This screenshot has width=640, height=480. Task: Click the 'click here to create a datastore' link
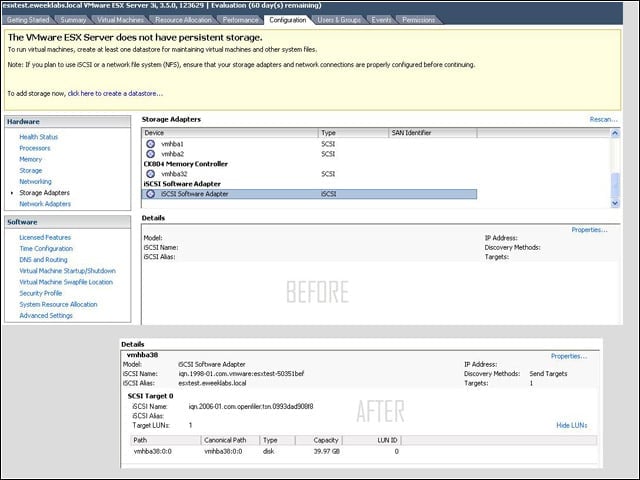[115, 93]
